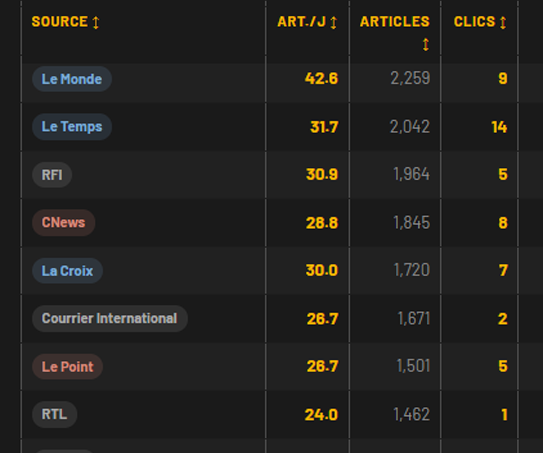Click Le Monde's 2,259 articles cell

(x=410, y=78)
